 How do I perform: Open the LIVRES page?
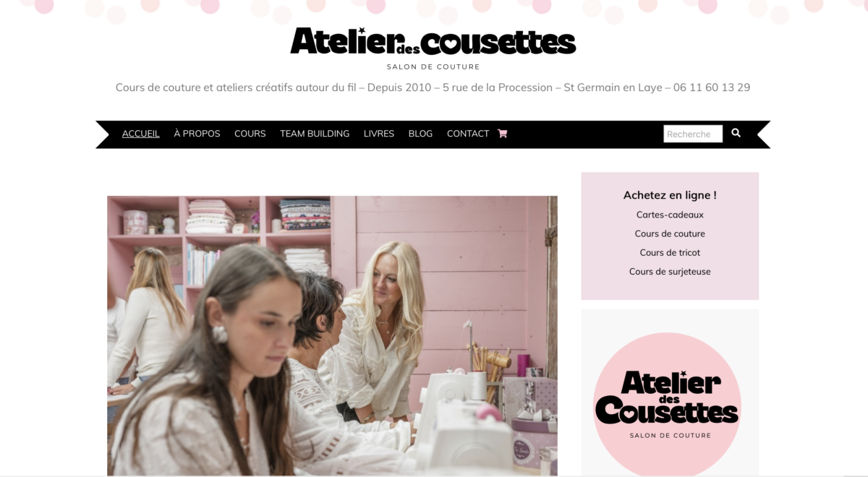(x=379, y=134)
